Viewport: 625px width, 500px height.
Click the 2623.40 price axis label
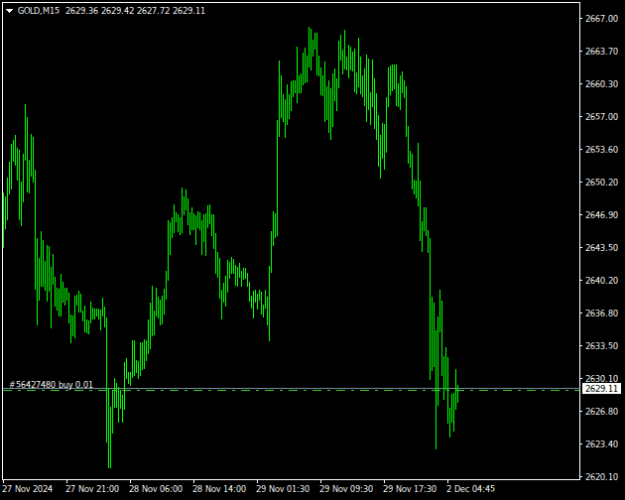(x=601, y=444)
